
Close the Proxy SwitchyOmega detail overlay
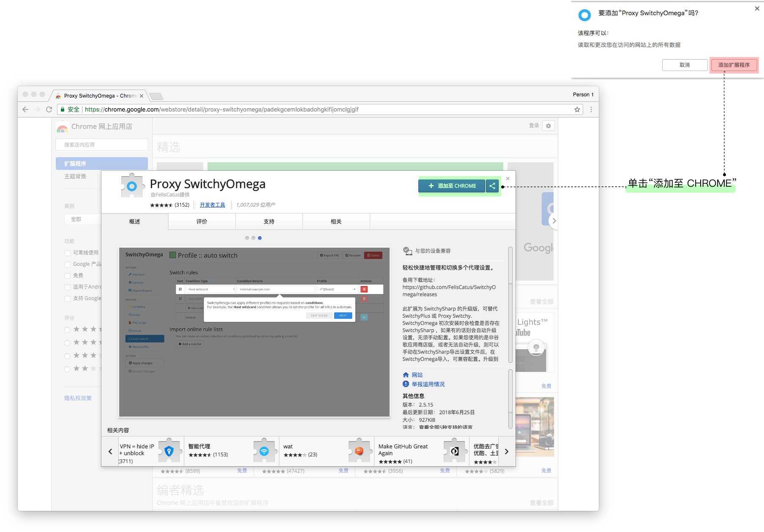coord(508,179)
